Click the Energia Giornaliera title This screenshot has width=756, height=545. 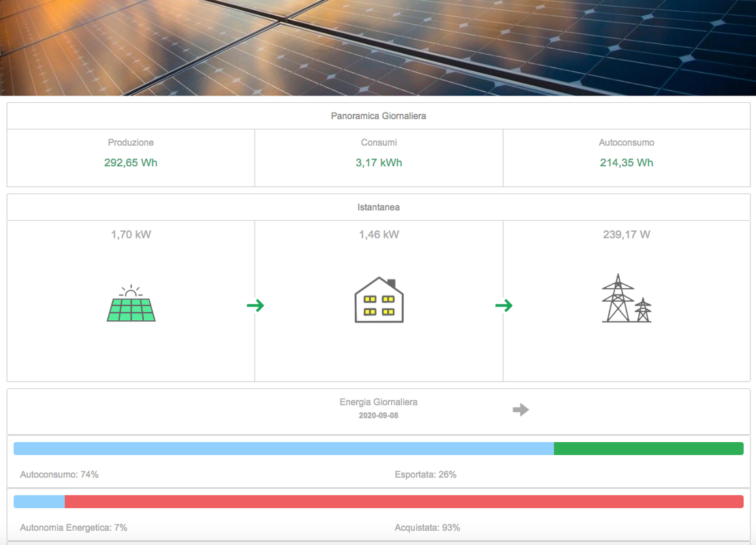click(379, 402)
